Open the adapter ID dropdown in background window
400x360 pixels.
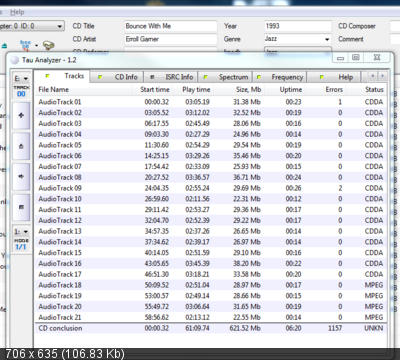[x=32, y=26]
